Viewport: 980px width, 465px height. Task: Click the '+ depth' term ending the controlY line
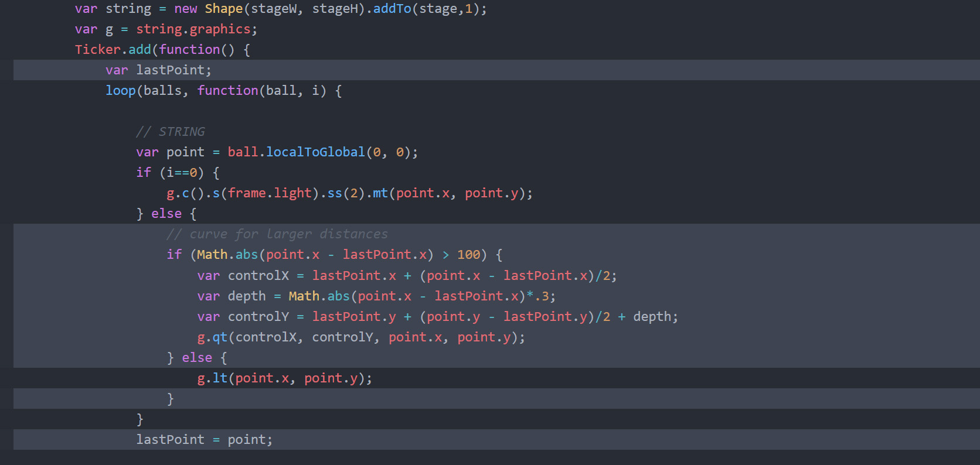pos(644,317)
